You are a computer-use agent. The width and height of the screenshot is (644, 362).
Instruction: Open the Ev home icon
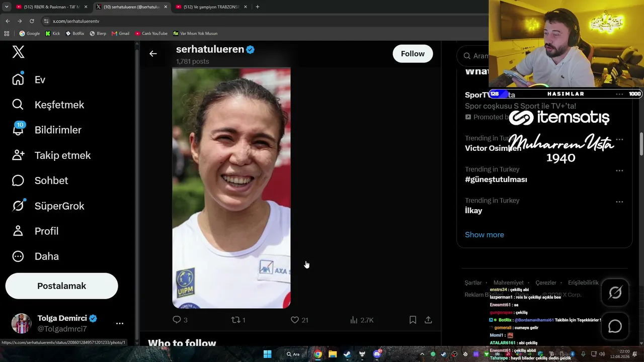coord(18,79)
